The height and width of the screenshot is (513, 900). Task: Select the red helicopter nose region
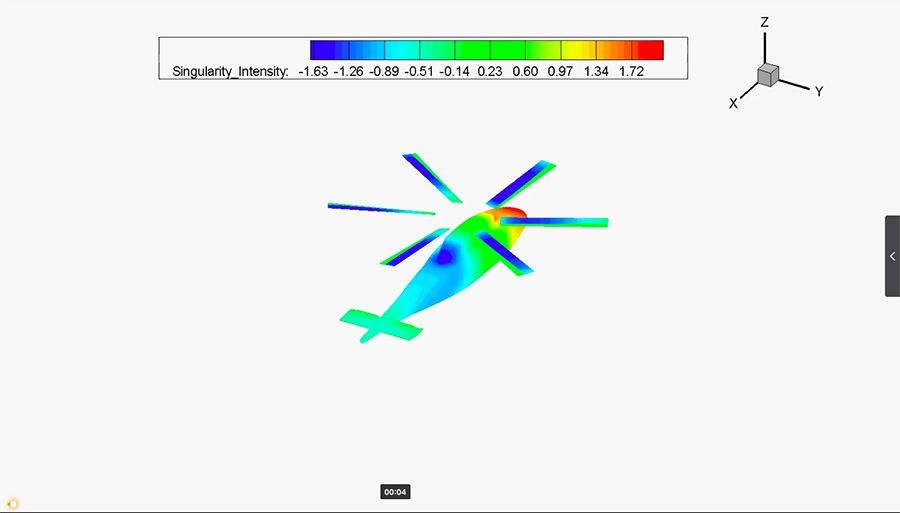[x=512, y=213]
